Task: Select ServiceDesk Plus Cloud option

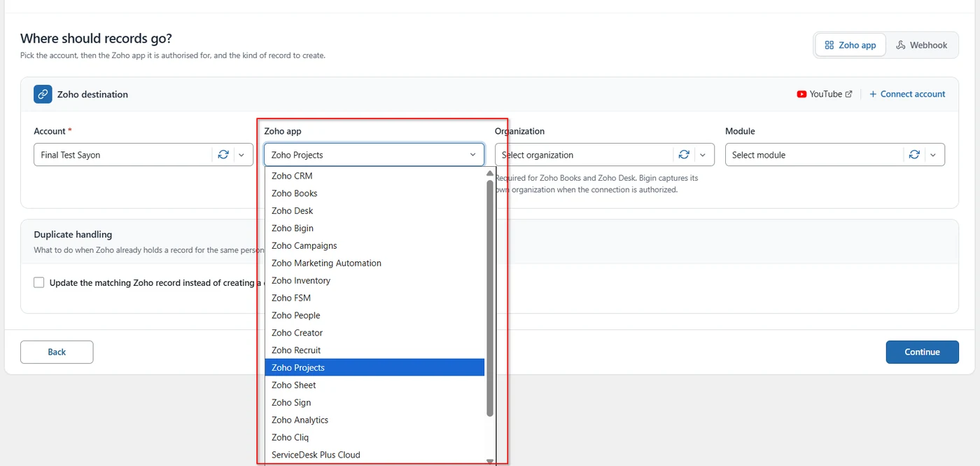Action: [x=374, y=455]
